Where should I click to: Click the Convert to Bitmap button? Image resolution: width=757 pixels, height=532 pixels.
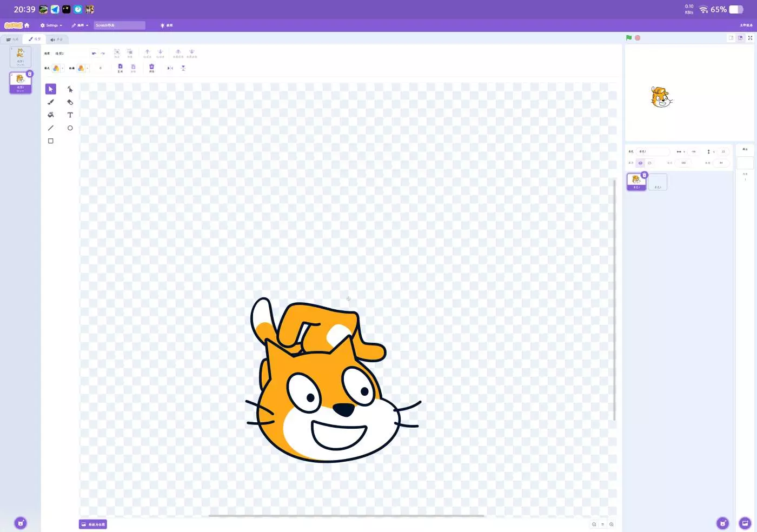click(93, 524)
